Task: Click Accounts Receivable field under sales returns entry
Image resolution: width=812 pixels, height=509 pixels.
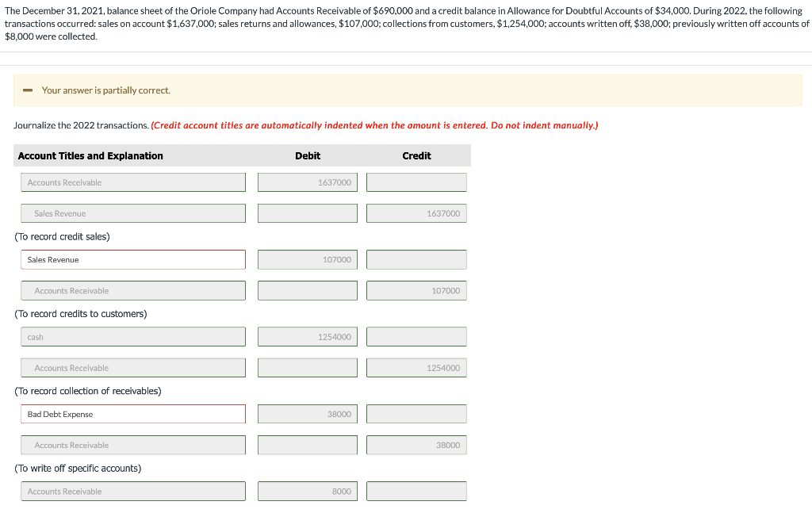Action: coord(133,290)
